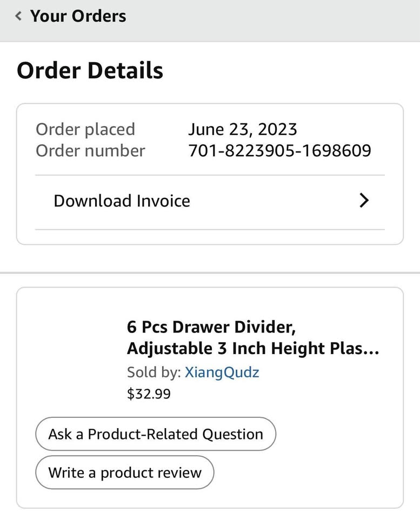Expand Download Invoice using right chevron
Screen dimensions: 420x519
click(x=364, y=201)
